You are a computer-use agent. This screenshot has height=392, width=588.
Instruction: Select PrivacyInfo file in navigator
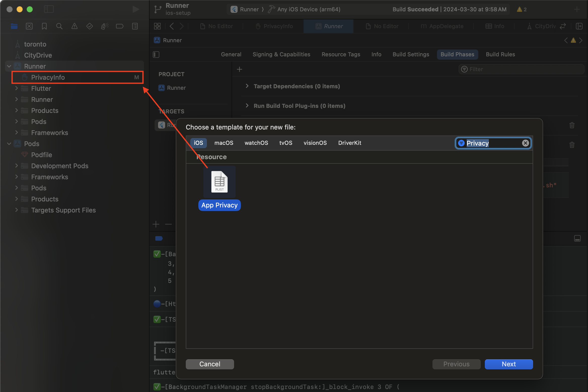coord(78,77)
